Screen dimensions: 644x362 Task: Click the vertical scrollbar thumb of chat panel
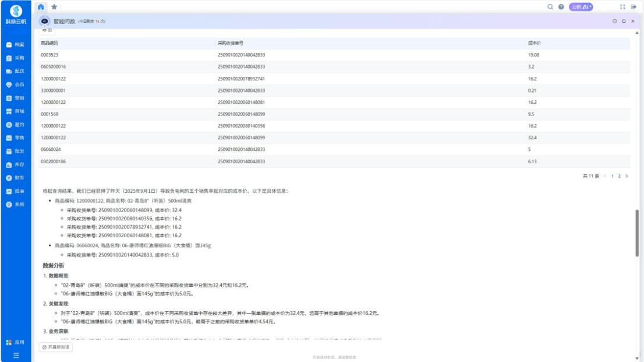tap(636, 232)
